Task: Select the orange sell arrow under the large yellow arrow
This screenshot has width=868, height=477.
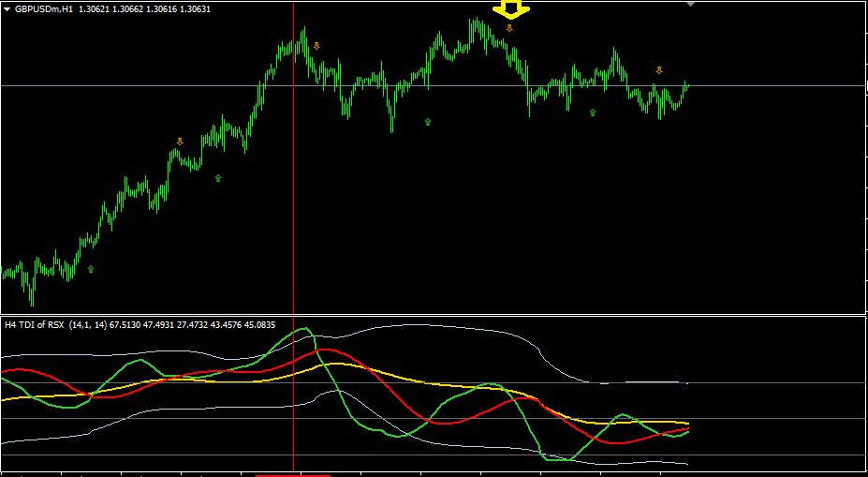Action: [509, 28]
